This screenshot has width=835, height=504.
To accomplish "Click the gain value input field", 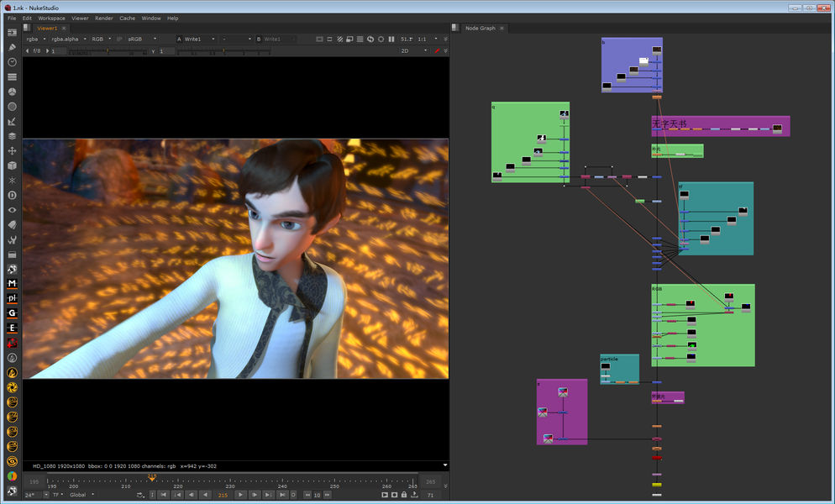I will (x=59, y=51).
